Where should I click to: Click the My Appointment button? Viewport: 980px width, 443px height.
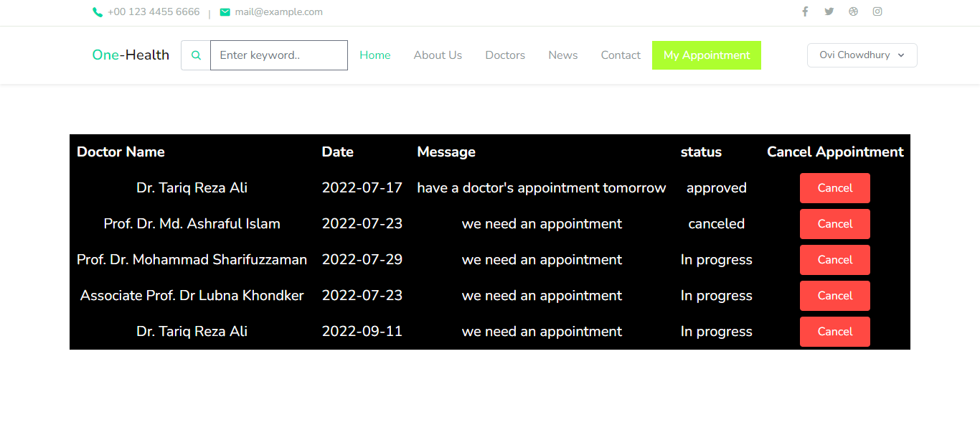tap(707, 55)
